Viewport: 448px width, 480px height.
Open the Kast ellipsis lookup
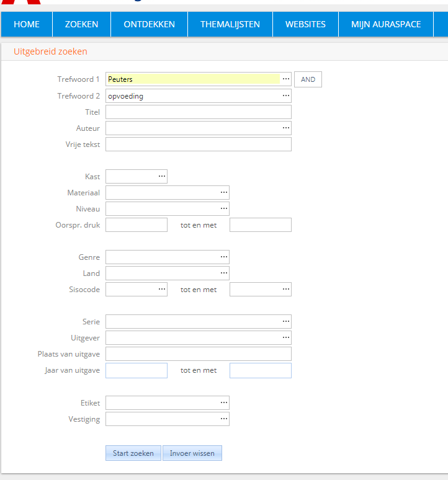click(161, 176)
